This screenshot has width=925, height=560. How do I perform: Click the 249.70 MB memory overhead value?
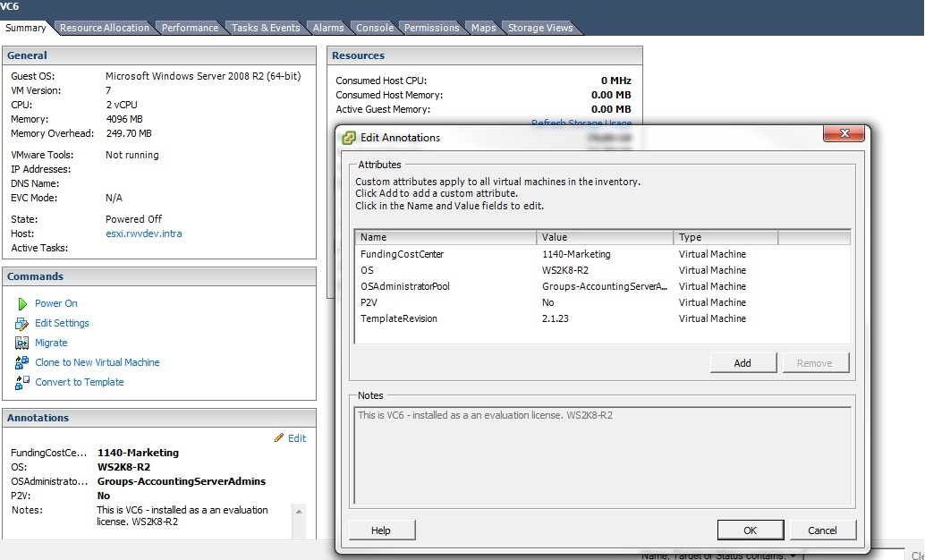point(129,133)
